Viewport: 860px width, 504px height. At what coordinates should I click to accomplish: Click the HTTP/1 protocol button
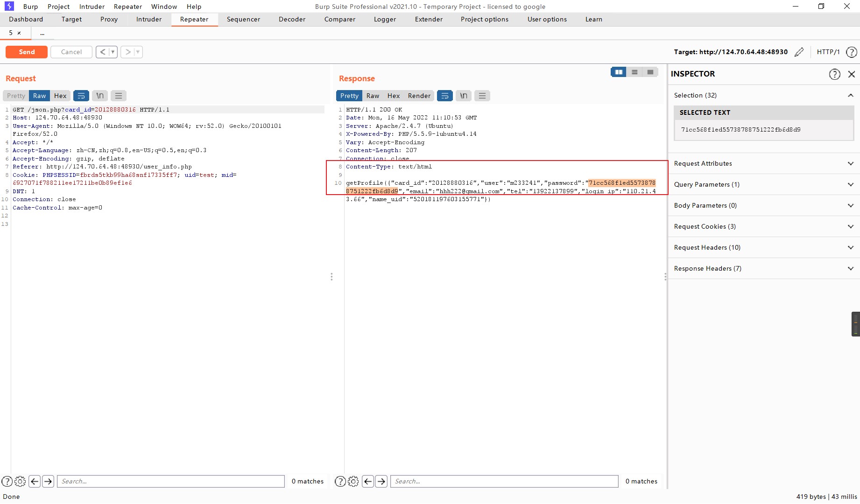coord(828,52)
